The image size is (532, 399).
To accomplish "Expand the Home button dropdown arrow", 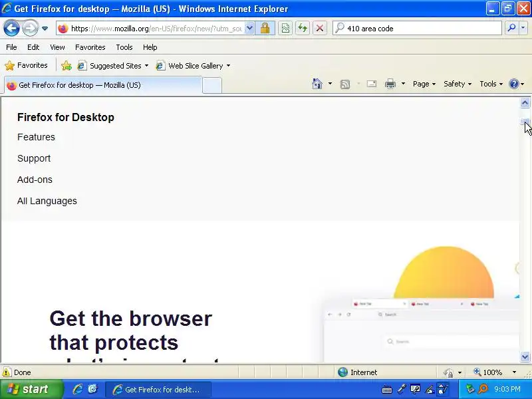I will (x=330, y=84).
